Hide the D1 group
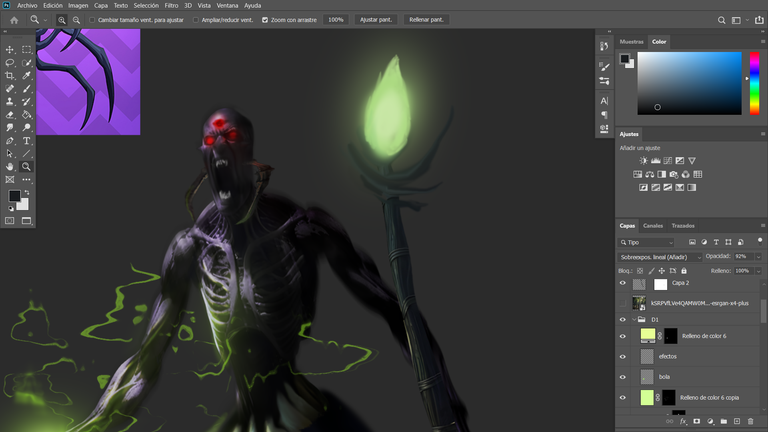Screen dimensions: 768x432 (x=623, y=319)
